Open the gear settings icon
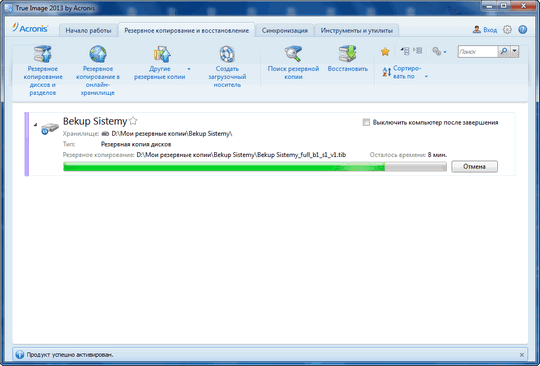This screenshot has height=366, width=540. coord(507,30)
